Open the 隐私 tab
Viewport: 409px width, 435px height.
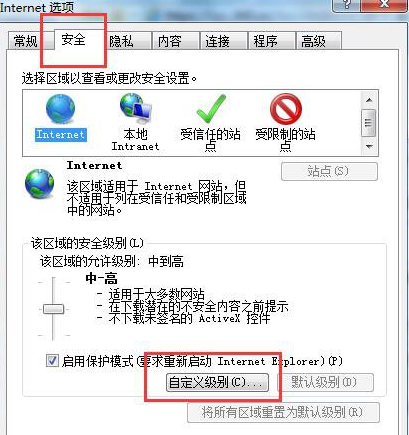[x=121, y=41]
